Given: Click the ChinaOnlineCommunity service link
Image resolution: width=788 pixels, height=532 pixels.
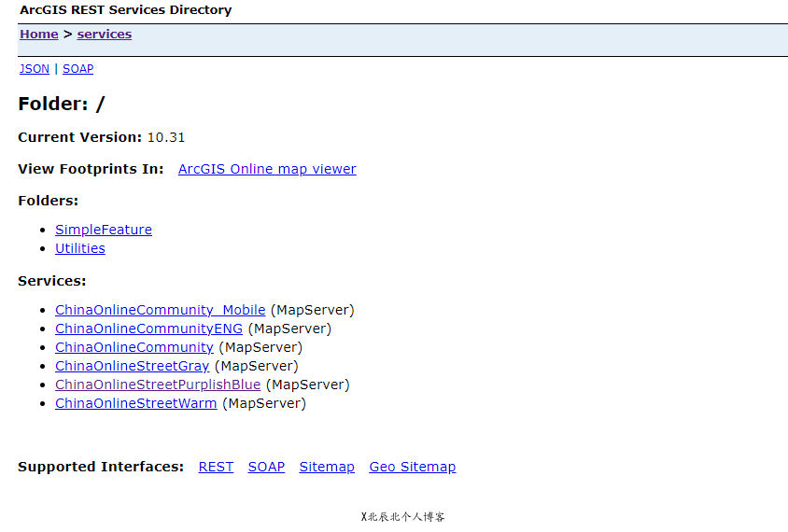Looking at the screenshot, I should coord(134,347).
